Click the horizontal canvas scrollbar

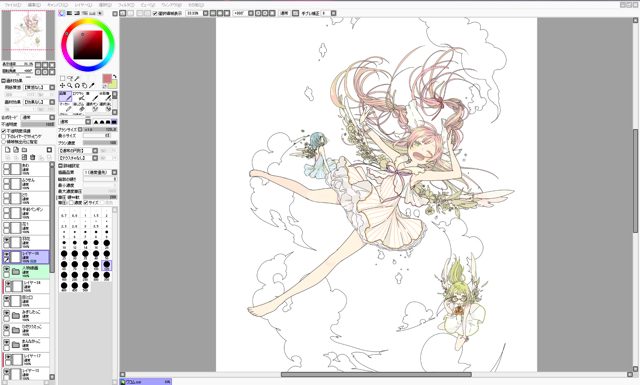pos(376,374)
